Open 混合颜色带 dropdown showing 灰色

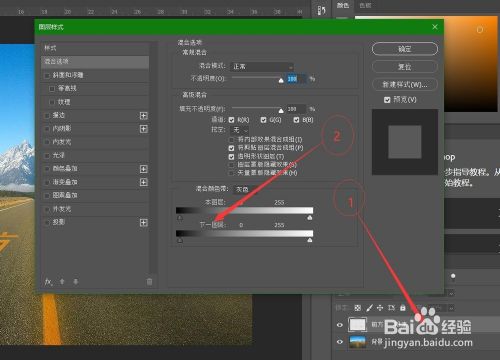pos(245,189)
